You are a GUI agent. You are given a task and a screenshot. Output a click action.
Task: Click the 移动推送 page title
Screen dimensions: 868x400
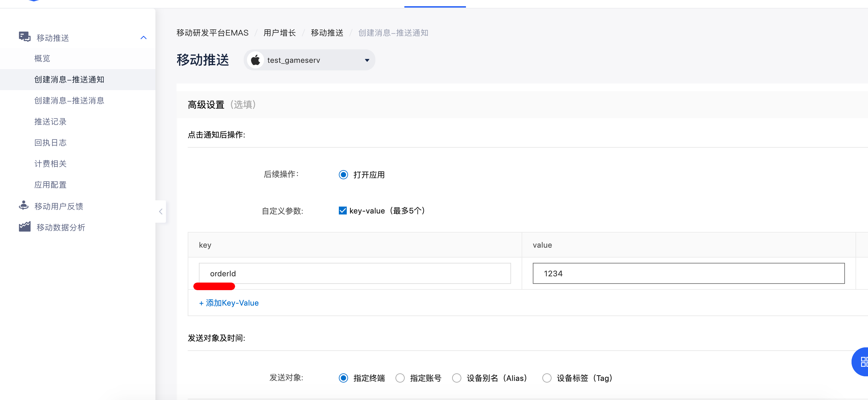click(203, 60)
